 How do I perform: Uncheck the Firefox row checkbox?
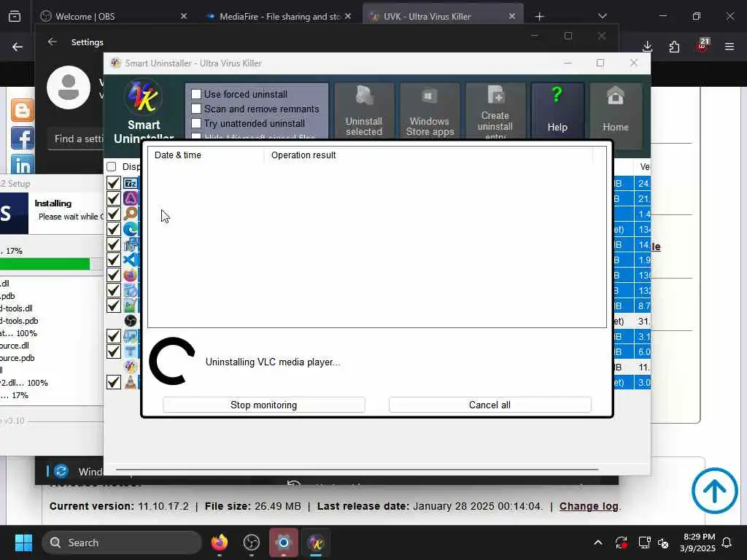tap(113, 275)
